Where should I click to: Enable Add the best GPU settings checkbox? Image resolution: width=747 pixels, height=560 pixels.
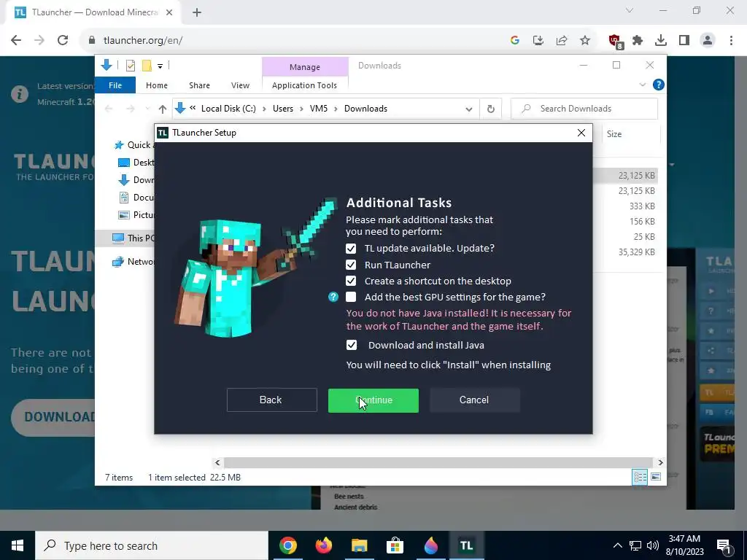tap(351, 297)
